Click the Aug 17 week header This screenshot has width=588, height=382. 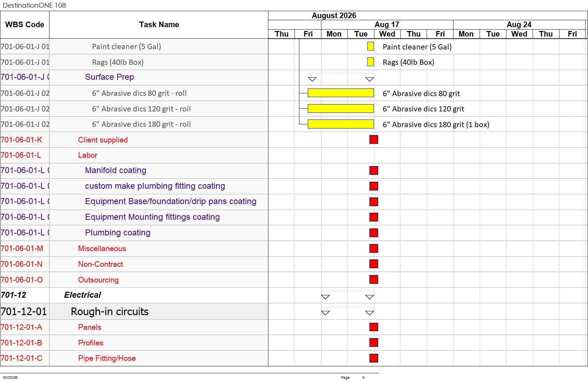(x=387, y=25)
